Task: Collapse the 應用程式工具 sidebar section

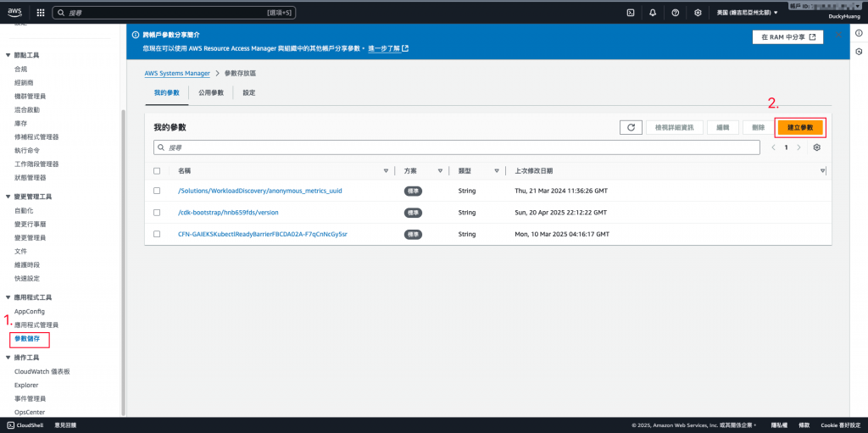Action: point(8,297)
